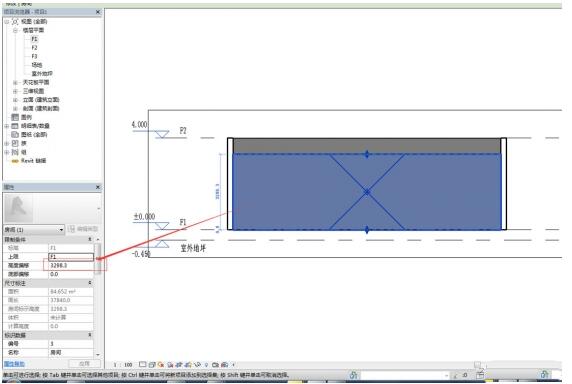Image resolution: width=572 pixels, height=384 pixels.
Task: Expand the 明细表/数量 node
Action: tap(7, 126)
